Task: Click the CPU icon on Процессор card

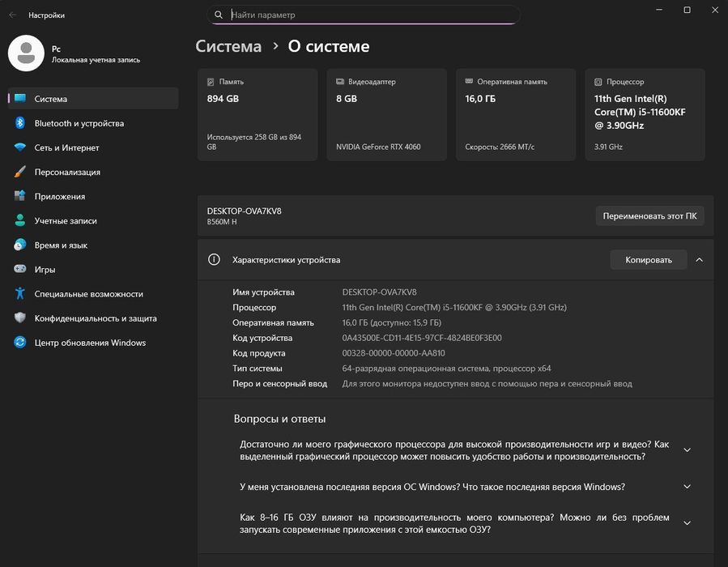Action: coord(598,82)
